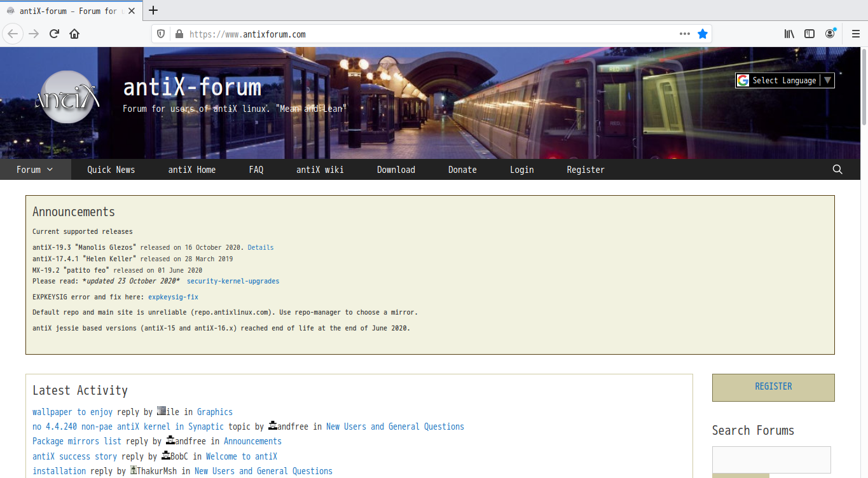Image resolution: width=868 pixels, height=478 pixels.
Task: Click andfree avatar in kernel topic row
Action: 273,426
